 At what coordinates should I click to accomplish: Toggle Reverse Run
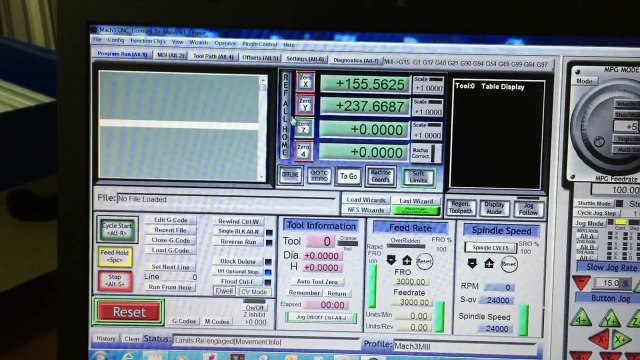pyautogui.click(x=238, y=242)
